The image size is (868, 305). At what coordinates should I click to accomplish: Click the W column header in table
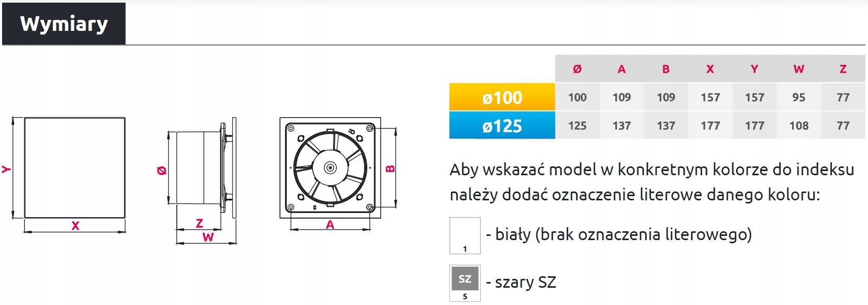tap(798, 69)
